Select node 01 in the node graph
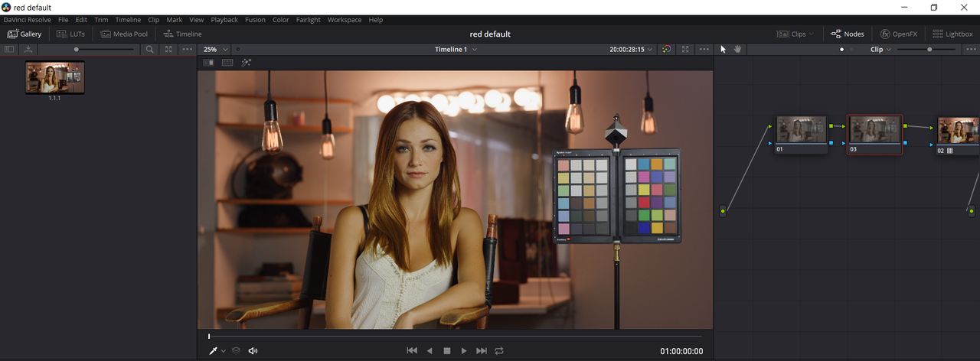This screenshot has width=980, height=361. (802, 135)
